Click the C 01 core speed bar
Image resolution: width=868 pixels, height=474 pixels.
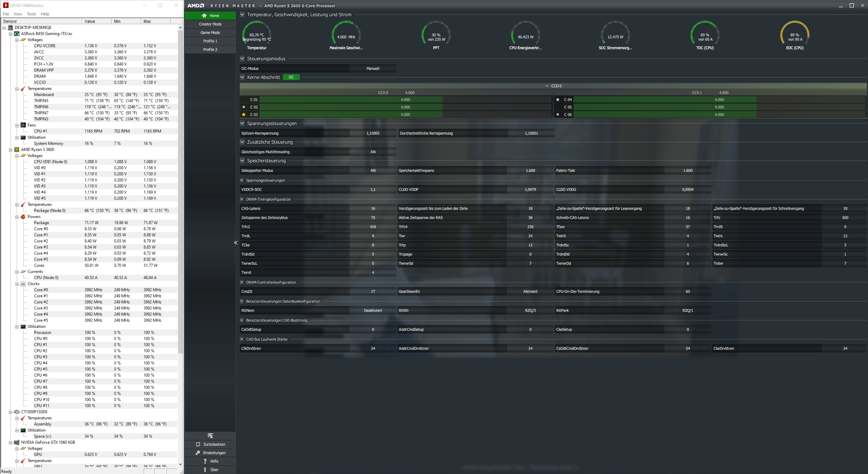point(350,100)
